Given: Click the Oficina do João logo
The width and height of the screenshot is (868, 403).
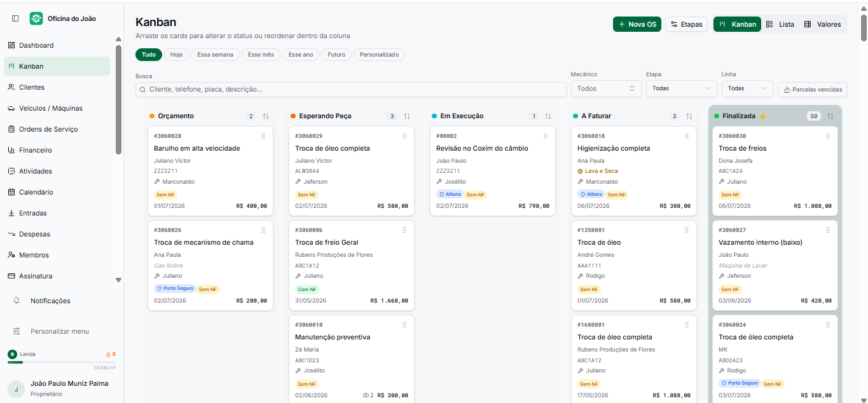Looking at the screenshot, I should point(36,18).
